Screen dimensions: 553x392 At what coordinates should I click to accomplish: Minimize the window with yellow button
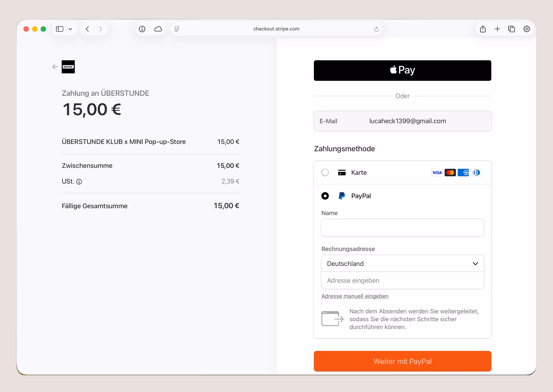[35, 29]
